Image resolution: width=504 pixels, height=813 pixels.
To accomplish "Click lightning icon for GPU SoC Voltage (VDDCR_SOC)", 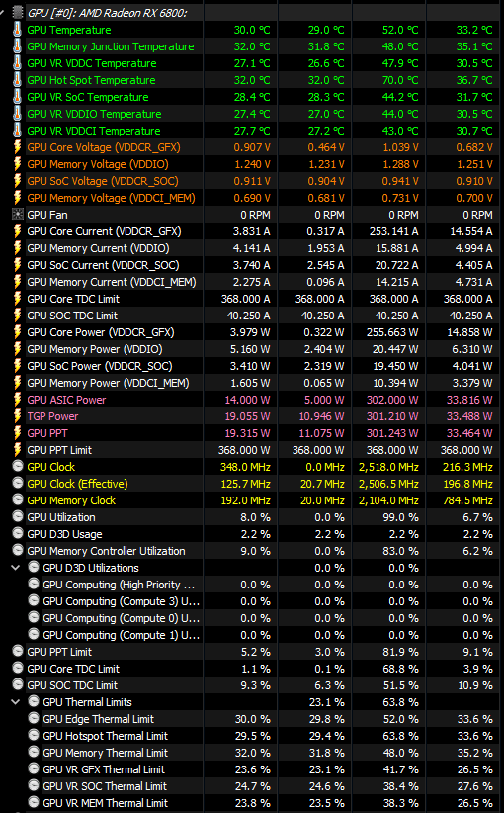I will coord(17,181).
